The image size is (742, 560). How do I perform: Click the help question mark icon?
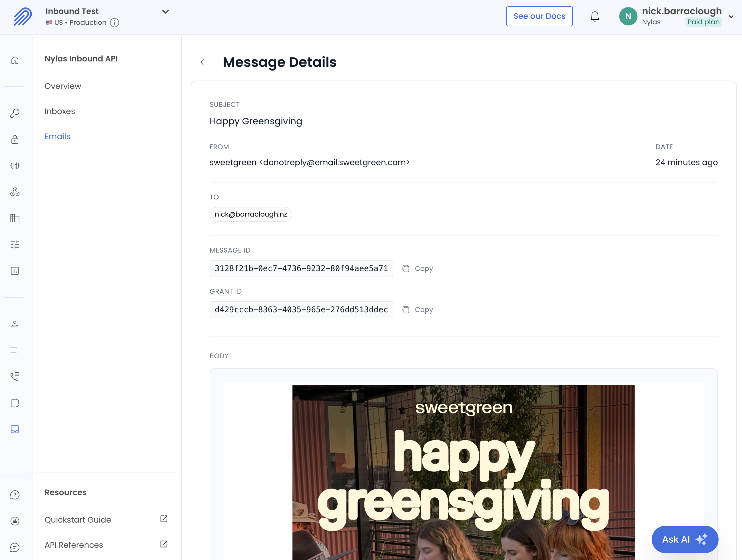[x=15, y=495]
